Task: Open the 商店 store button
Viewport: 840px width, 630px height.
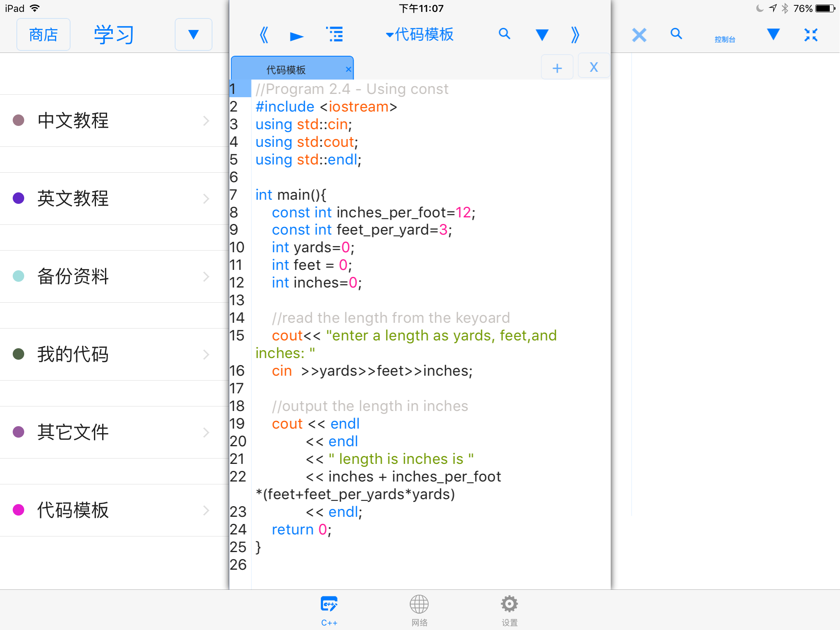Action: click(x=43, y=34)
